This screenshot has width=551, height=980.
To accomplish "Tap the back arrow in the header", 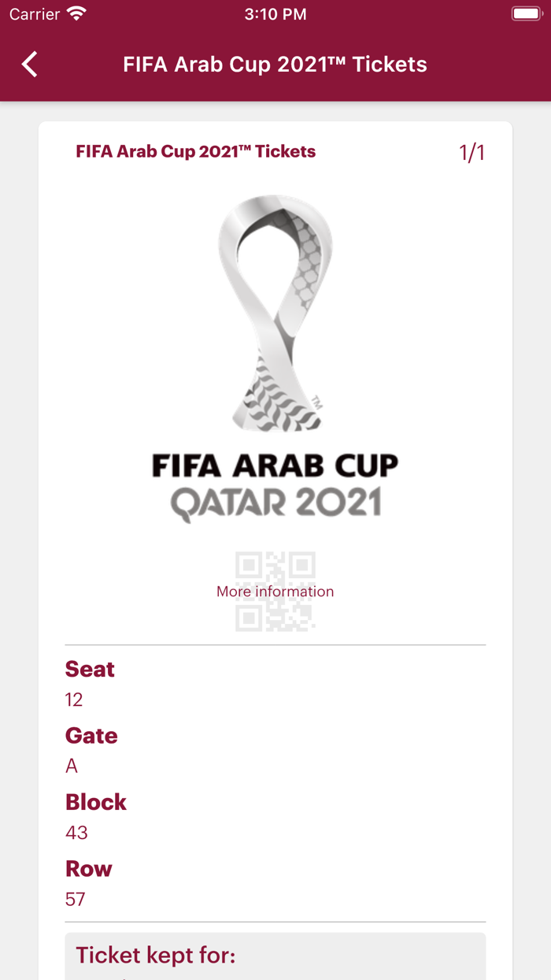I will click(29, 64).
